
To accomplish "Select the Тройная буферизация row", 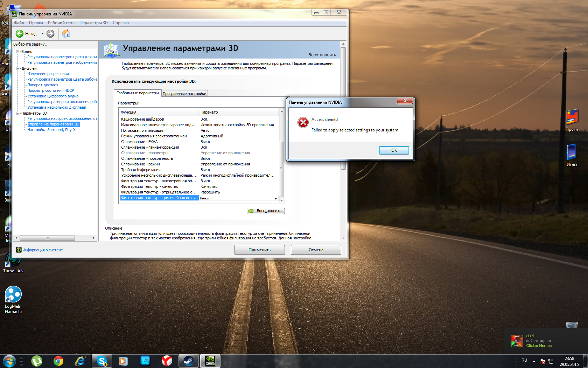I will coord(199,170).
